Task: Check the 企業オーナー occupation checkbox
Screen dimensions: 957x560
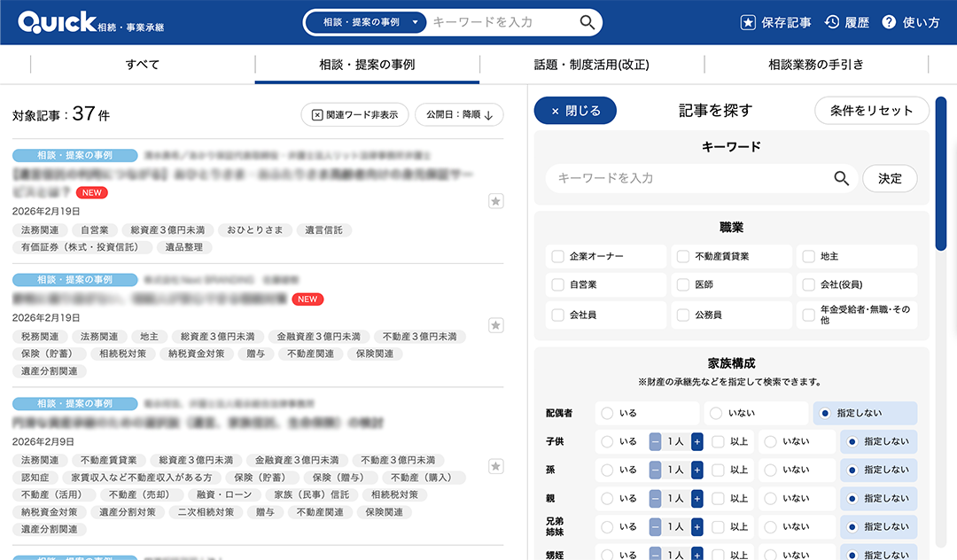Action: [x=557, y=256]
